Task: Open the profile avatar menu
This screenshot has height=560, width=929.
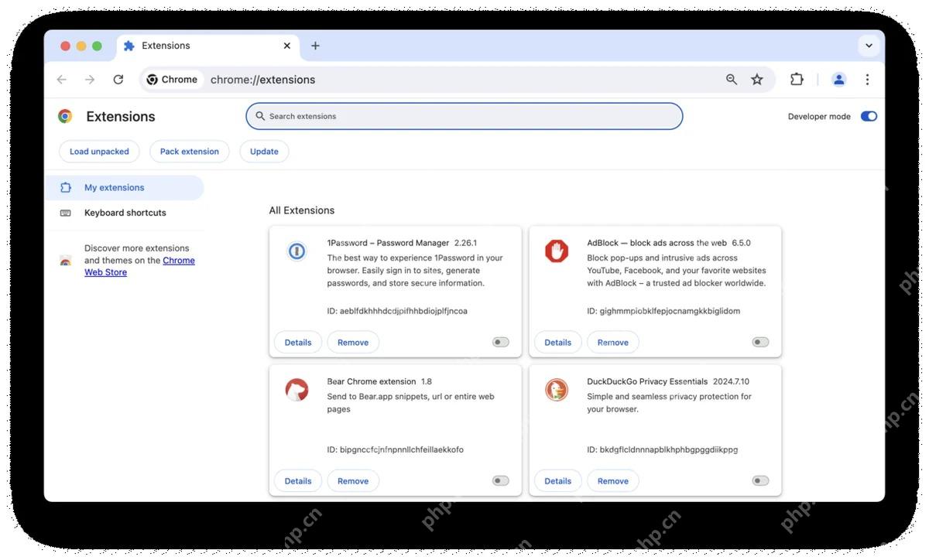Action: 838,80
